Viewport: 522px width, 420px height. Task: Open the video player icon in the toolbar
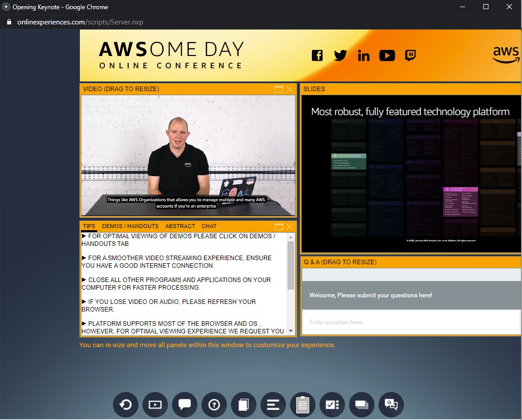click(155, 405)
